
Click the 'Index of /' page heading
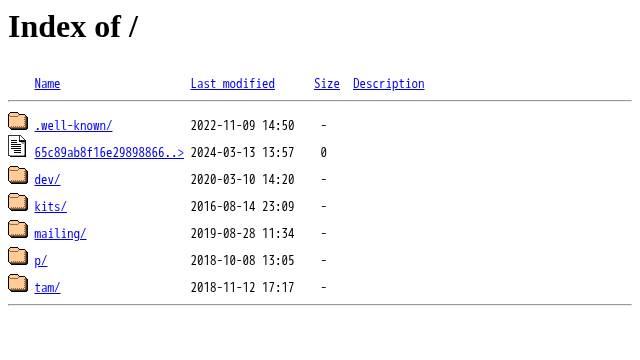point(73,27)
